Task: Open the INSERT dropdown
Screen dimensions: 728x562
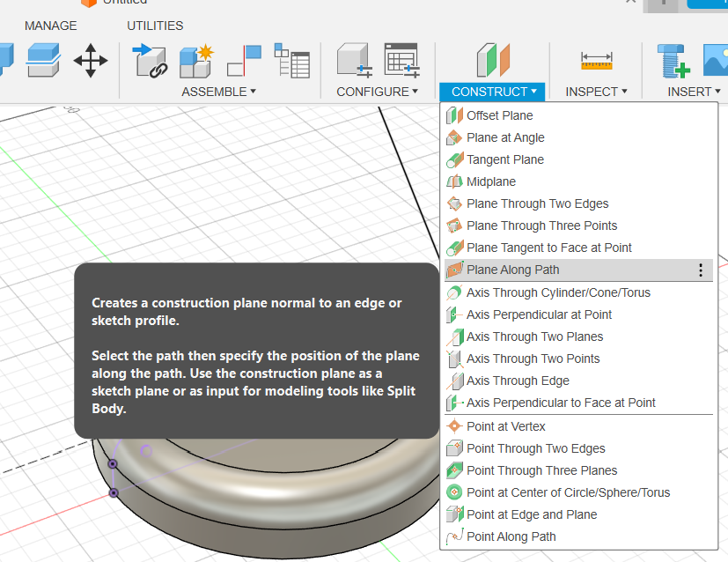Action: coord(694,92)
